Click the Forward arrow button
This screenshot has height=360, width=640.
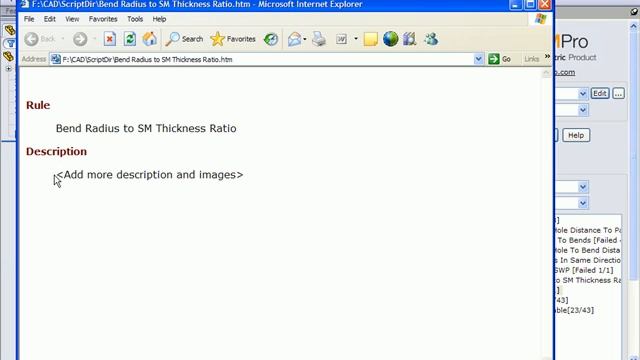tap(80, 39)
